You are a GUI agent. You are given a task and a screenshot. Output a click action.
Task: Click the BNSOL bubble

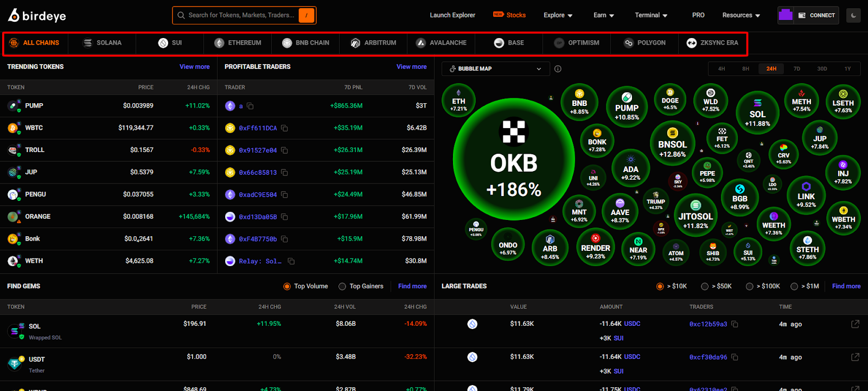coord(672,143)
